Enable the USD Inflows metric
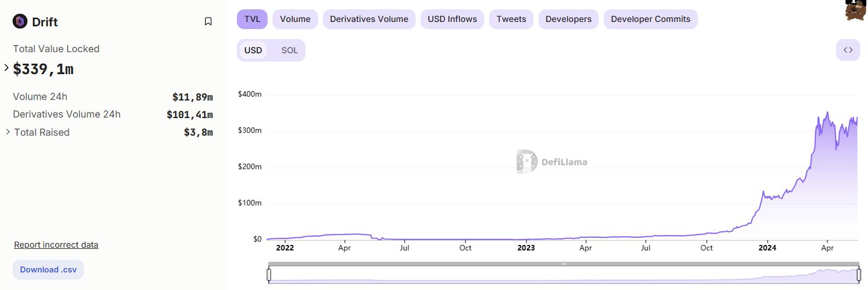The image size is (868, 290). 452,19
